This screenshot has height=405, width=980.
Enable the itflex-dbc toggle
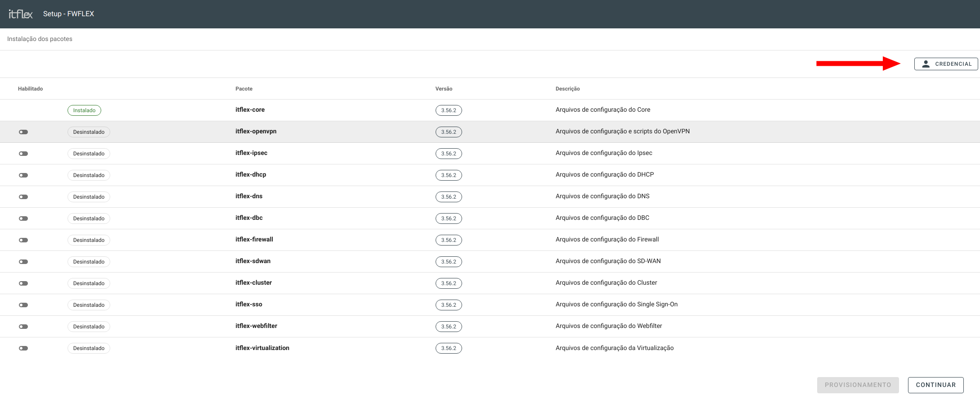click(x=23, y=218)
